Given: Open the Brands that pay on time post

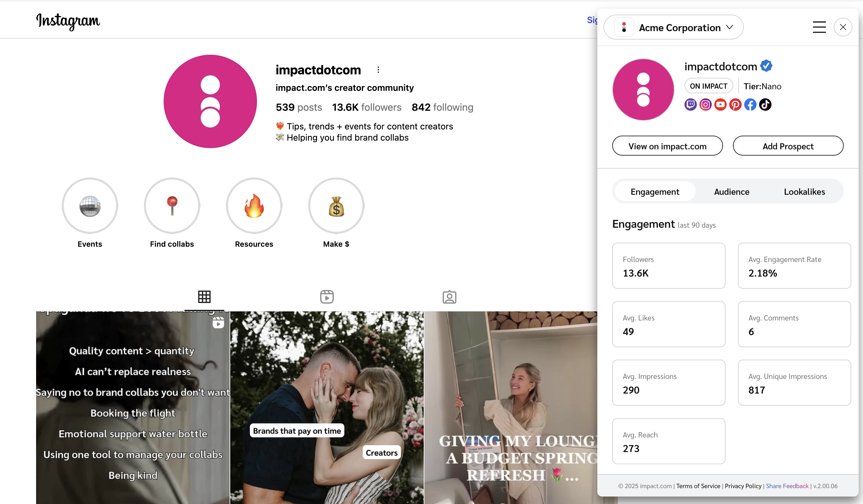Looking at the screenshot, I should pos(327,408).
